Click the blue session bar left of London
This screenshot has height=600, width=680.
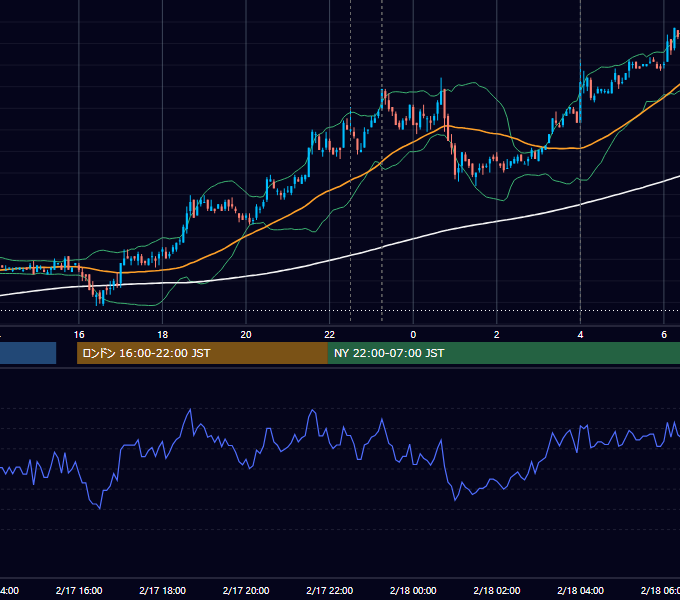(28, 353)
